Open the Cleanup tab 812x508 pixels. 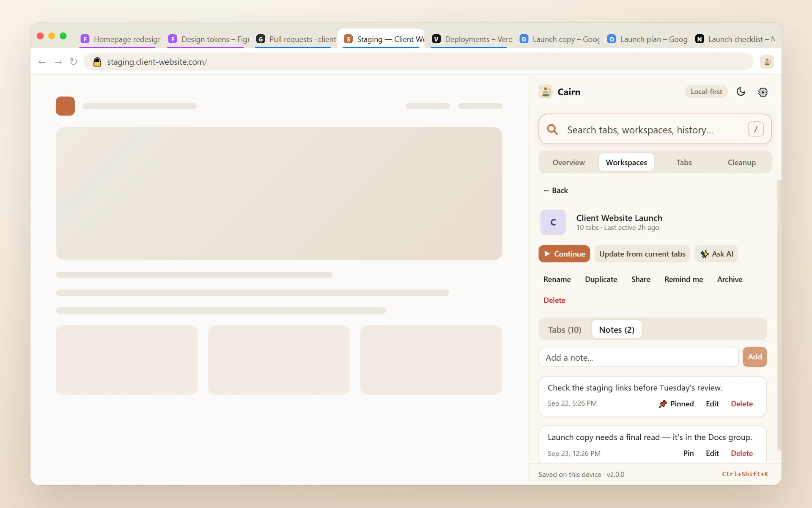click(x=741, y=162)
